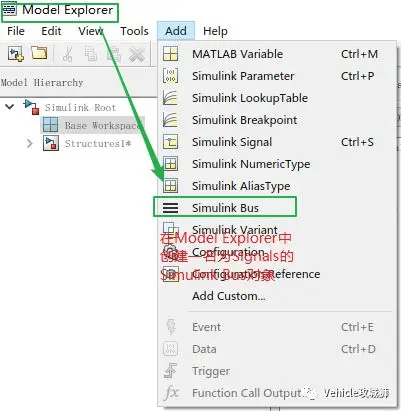
Task: Open the Tools menu
Action: pos(134,31)
